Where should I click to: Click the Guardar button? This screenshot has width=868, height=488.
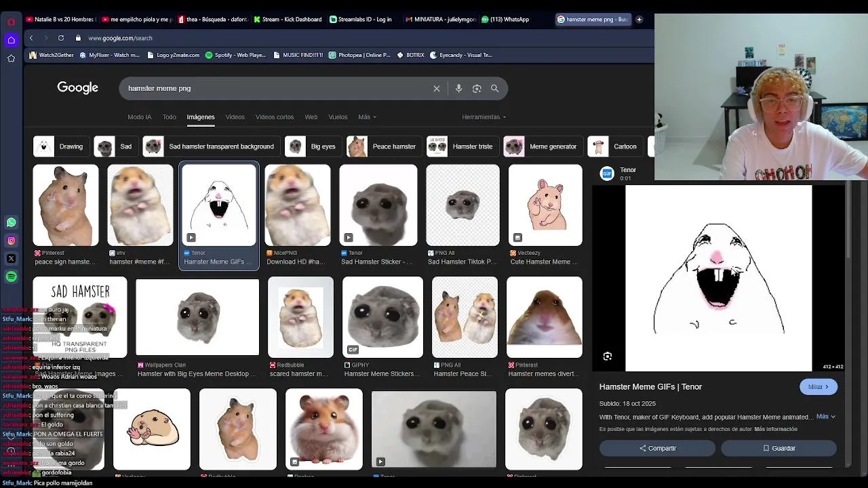[779, 448]
